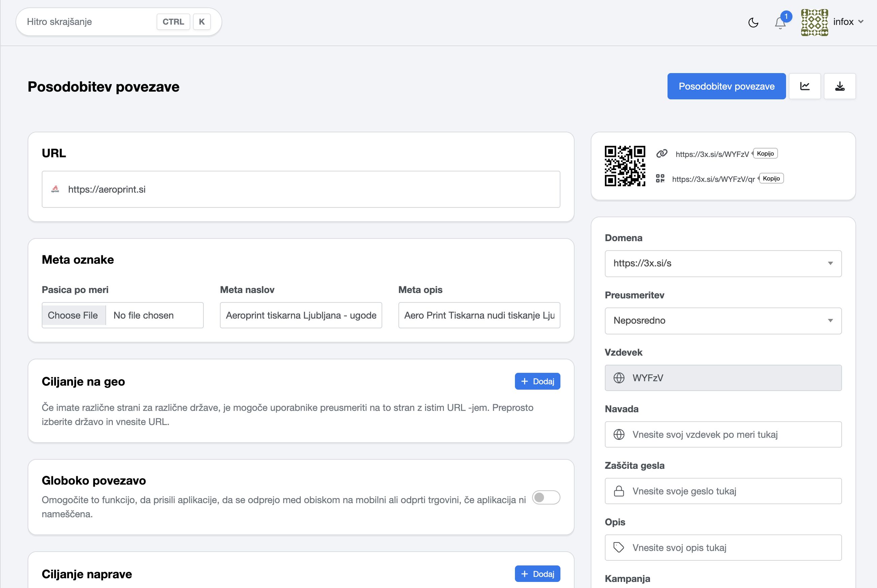Toggle dark mode moon icon
This screenshot has width=877, height=588.
coord(753,23)
